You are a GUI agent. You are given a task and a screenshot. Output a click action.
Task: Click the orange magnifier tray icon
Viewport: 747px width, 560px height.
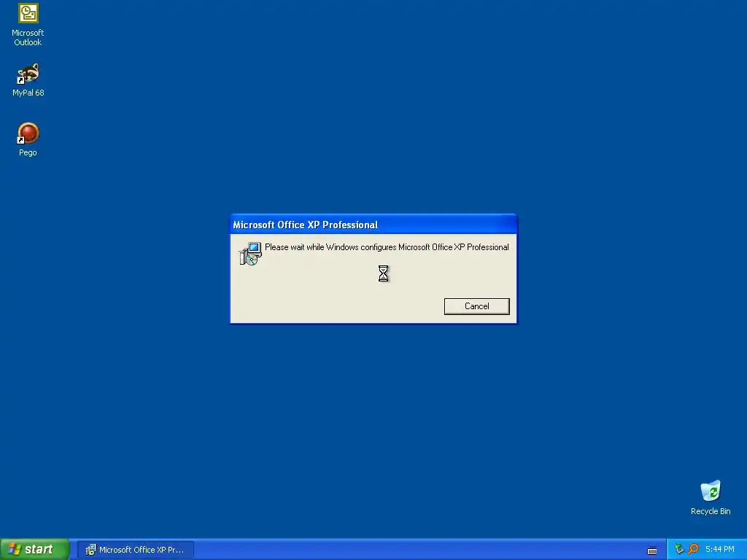point(693,549)
